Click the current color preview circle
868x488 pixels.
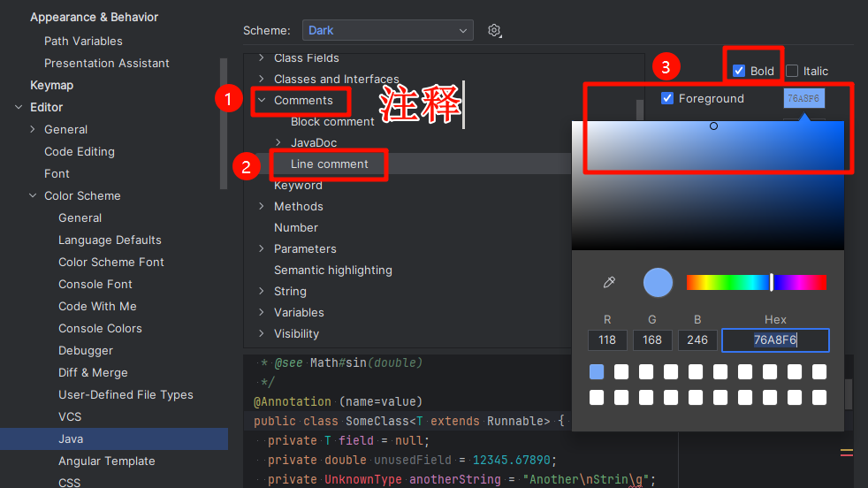point(658,283)
